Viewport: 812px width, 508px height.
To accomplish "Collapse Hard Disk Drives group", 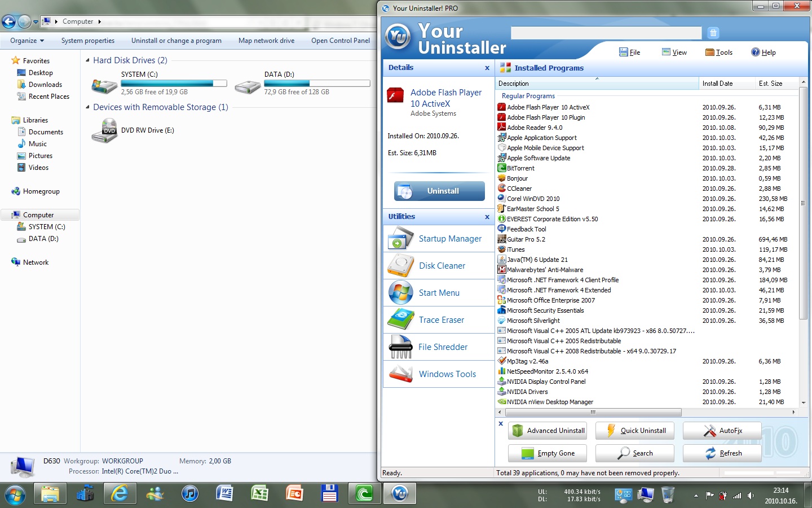I will pos(87,60).
